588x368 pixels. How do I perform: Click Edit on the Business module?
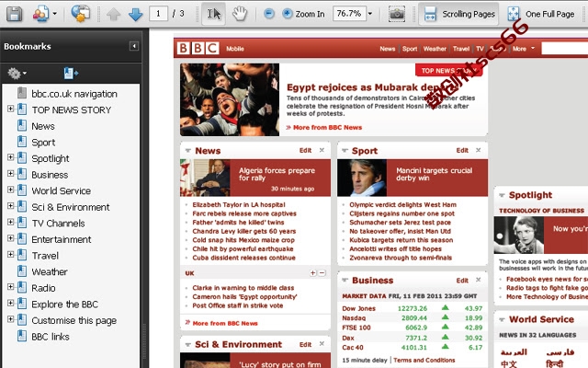click(x=462, y=280)
